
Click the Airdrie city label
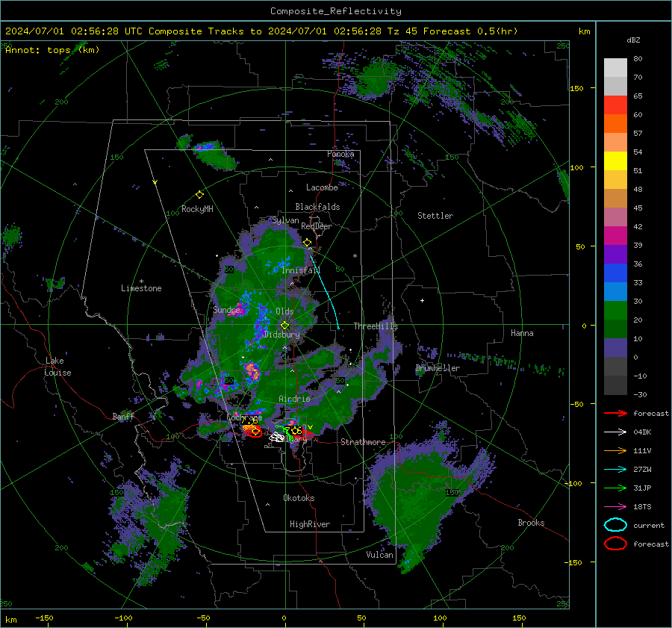point(294,399)
